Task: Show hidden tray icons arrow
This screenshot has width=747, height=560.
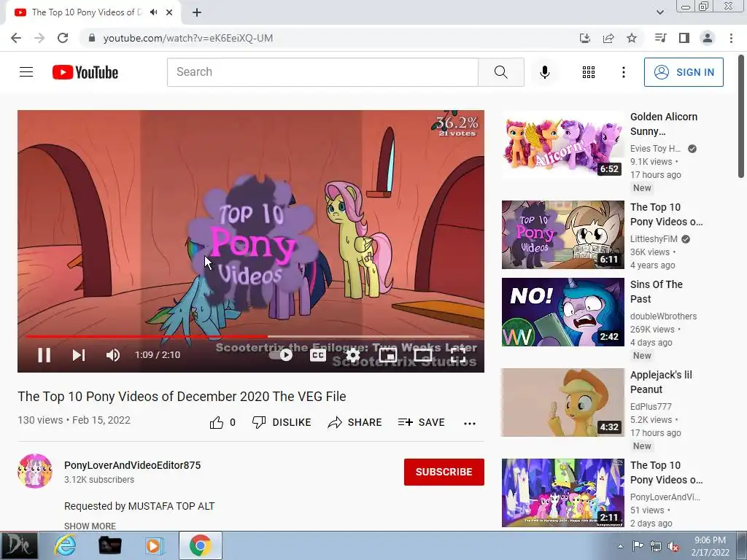Action: (620, 546)
